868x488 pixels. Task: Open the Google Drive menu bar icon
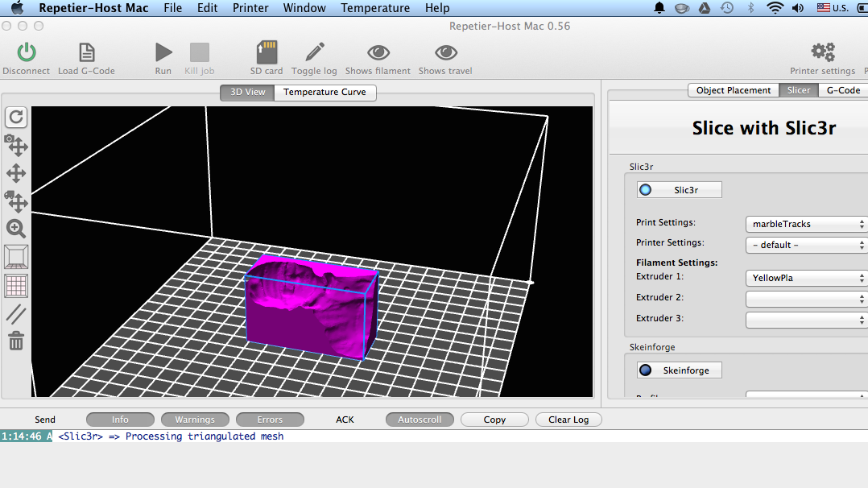point(704,8)
